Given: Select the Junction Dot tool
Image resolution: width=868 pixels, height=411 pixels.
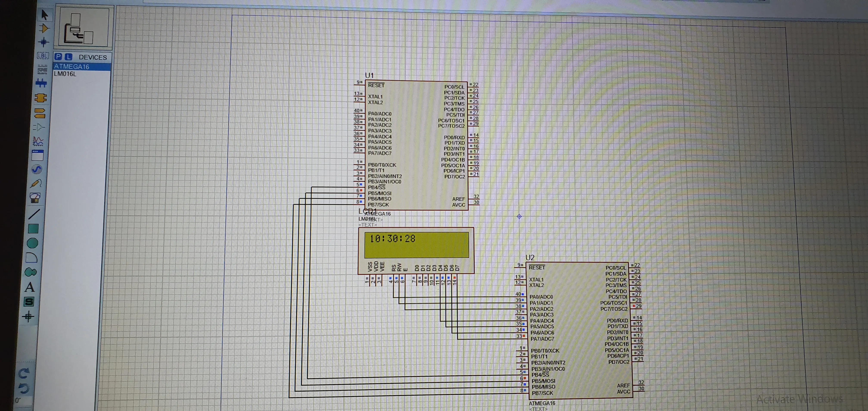Looking at the screenshot, I should click(x=43, y=42).
